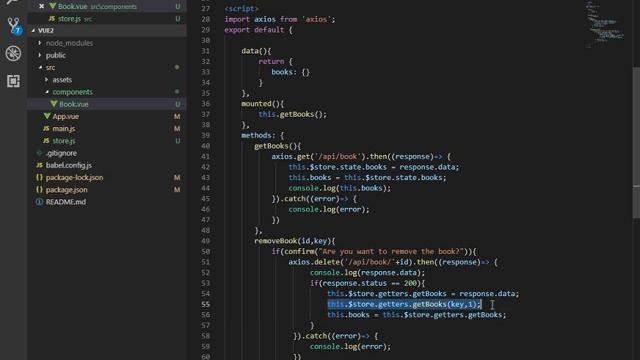640x360 pixels.
Task: Click 'data(){' on line 31
Action: coord(256,51)
